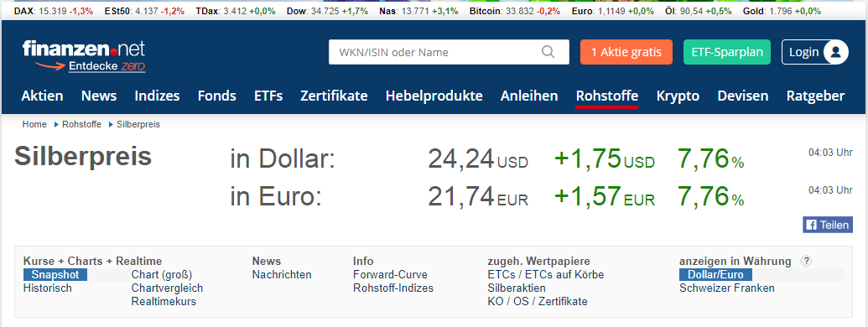The width and height of the screenshot is (868, 327).
Task: Click the finanzen.net logo
Action: click(x=84, y=49)
